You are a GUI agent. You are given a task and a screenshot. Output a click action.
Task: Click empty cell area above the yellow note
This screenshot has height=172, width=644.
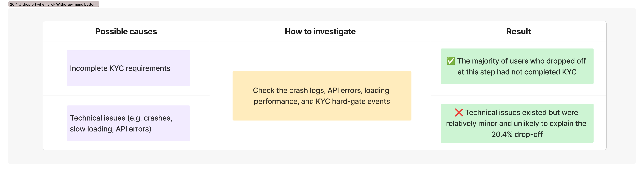coord(320,56)
